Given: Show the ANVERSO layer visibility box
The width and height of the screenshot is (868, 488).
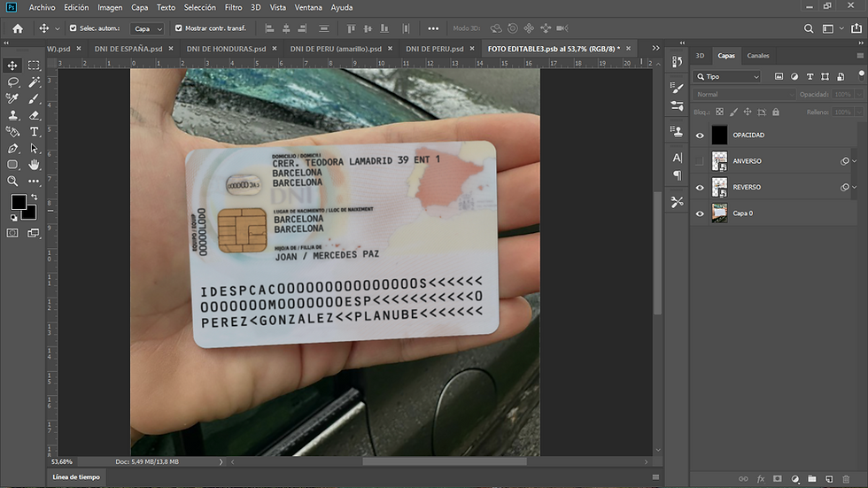Looking at the screenshot, I should tap(700, 161).
